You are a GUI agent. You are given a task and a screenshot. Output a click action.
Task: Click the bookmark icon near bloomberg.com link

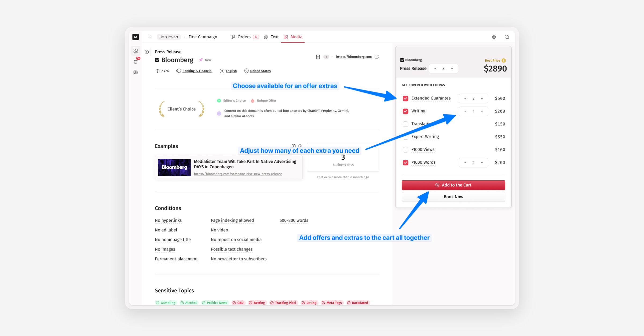[x=318, y=57]
